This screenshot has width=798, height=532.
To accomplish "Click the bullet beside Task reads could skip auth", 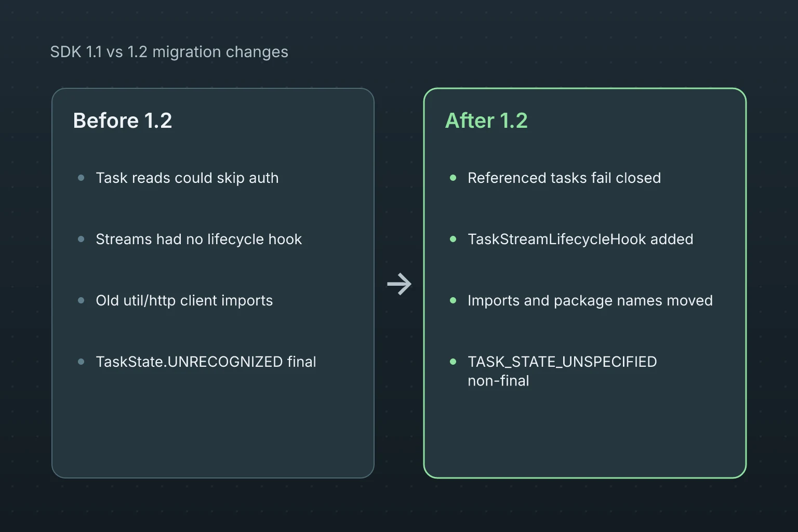I will [81, 178].
